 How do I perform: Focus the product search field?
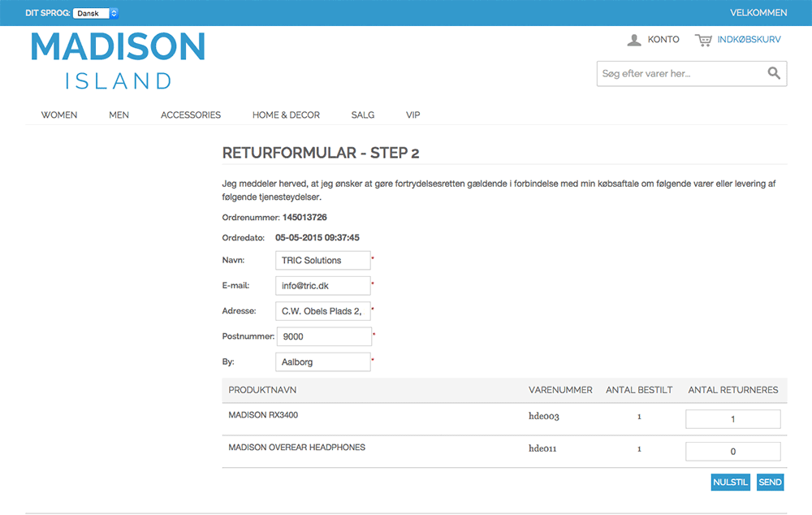680,73
